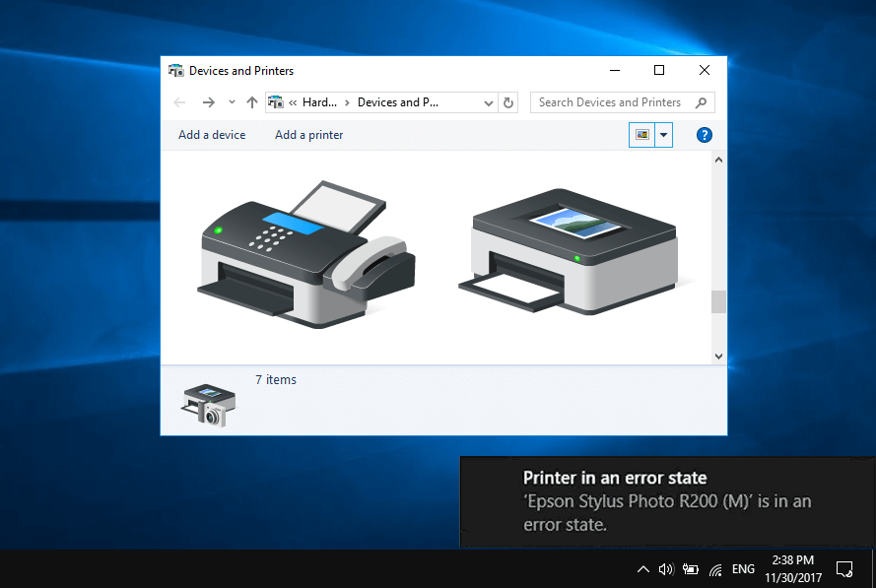Click the Back navigation arrow
The height and width of the screenshot is (588, 876).
point(179,102)
